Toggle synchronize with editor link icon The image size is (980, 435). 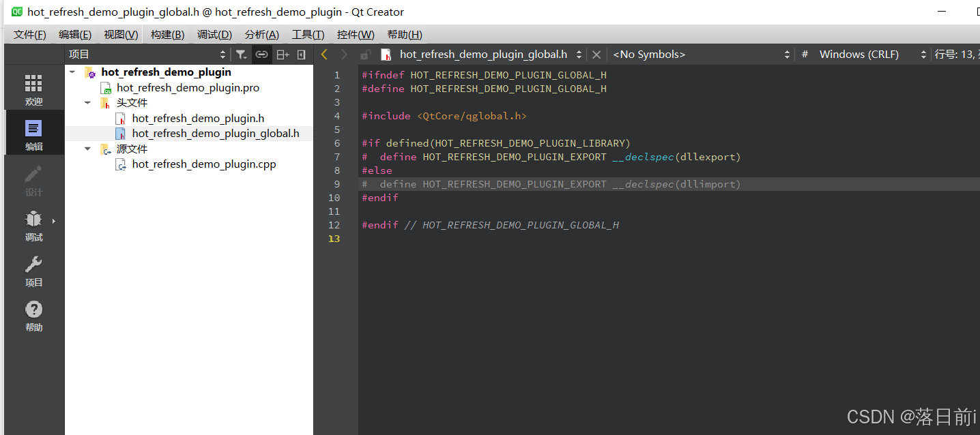[x=261, y=55]
